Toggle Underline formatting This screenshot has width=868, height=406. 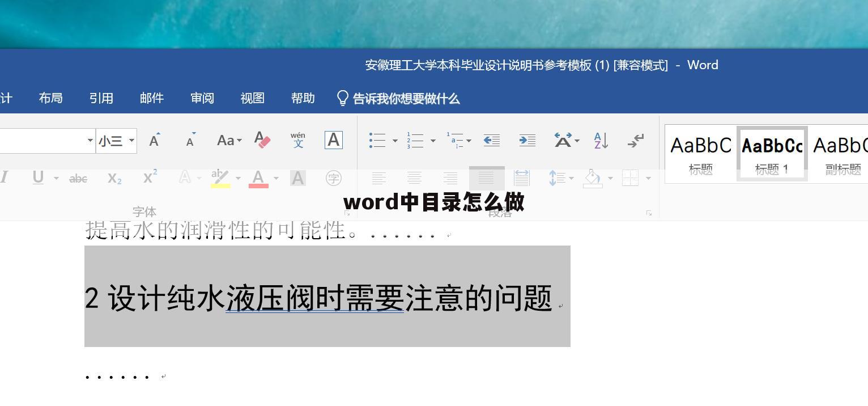click(x=37, y=177)
